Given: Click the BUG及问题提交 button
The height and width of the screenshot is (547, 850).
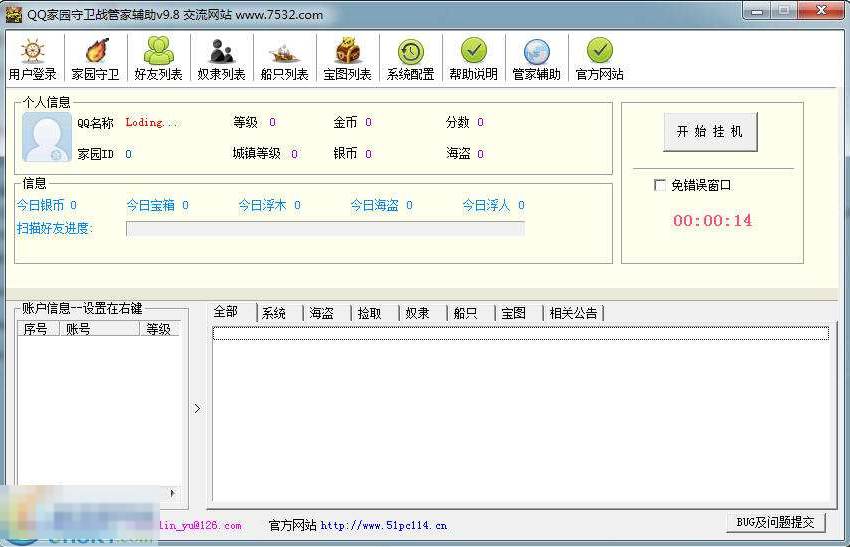Looking at the screenshot, I should coord(775,522).
